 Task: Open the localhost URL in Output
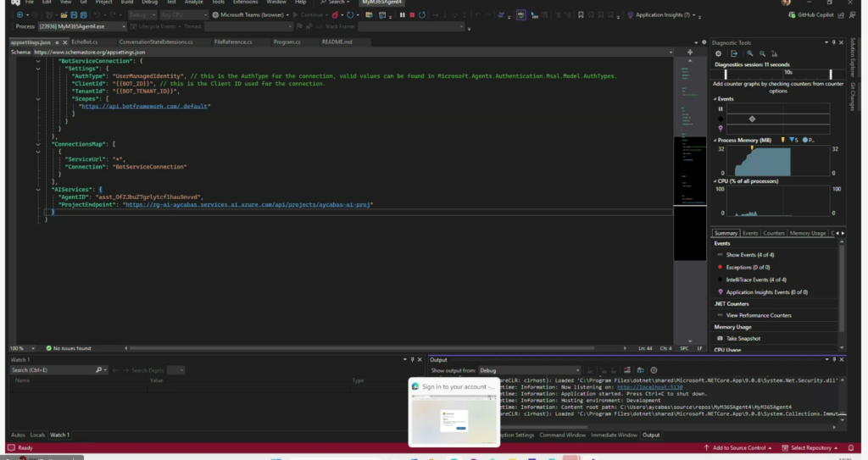649,387
